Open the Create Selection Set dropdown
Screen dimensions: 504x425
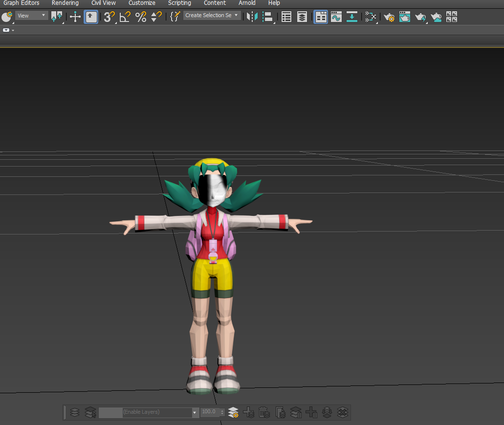(212, 16)
